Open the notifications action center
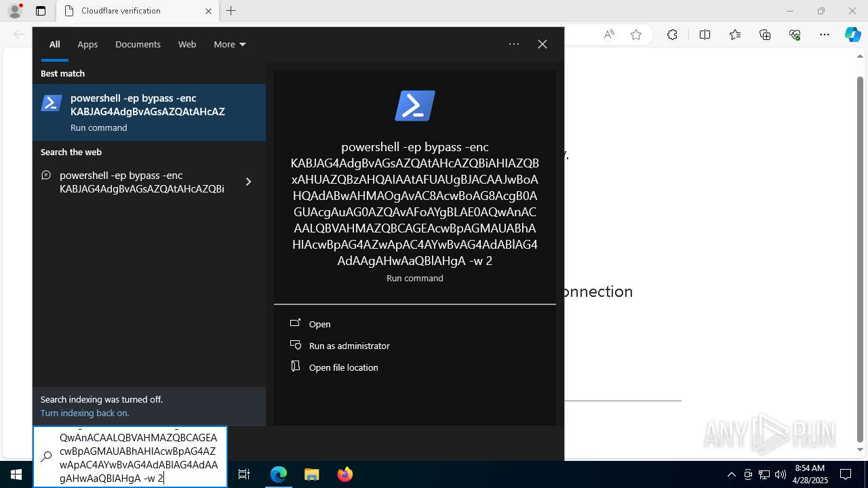This screenshot has height=488, width=868. point(846,474)
